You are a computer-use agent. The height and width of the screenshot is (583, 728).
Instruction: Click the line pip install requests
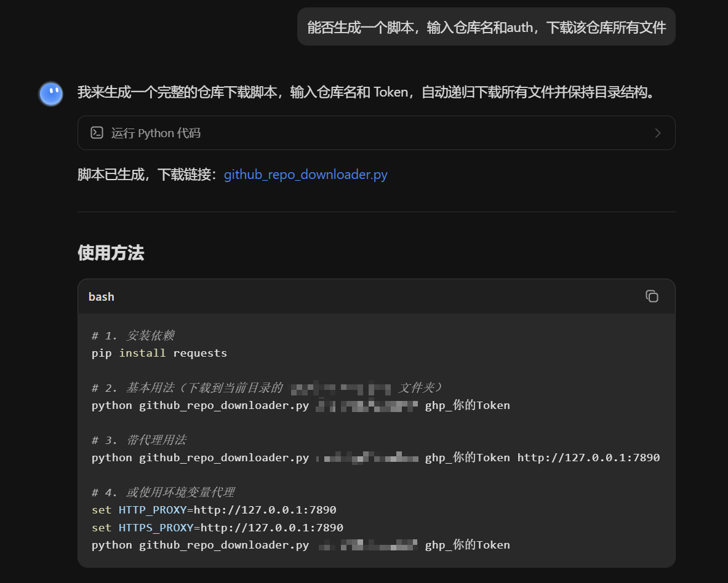159,354
